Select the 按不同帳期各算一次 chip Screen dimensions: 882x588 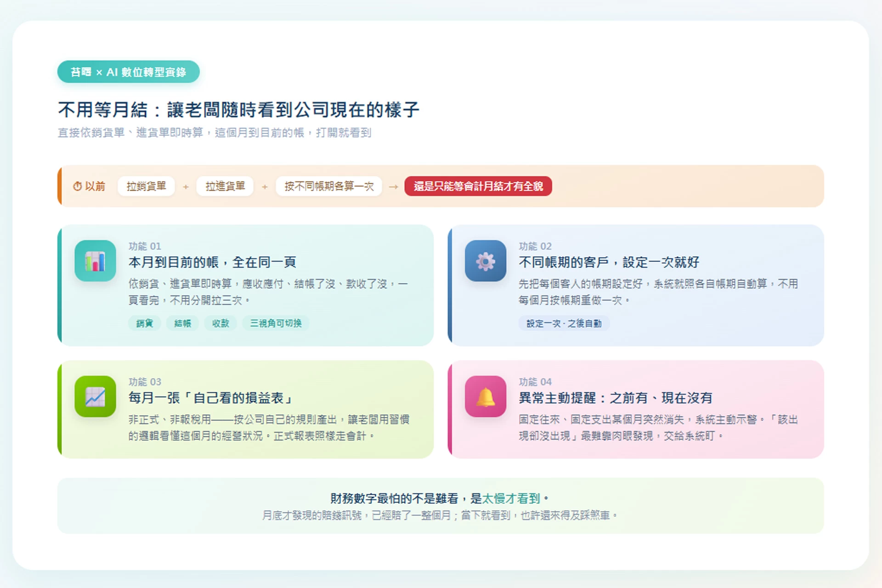(x=329, y=186)
